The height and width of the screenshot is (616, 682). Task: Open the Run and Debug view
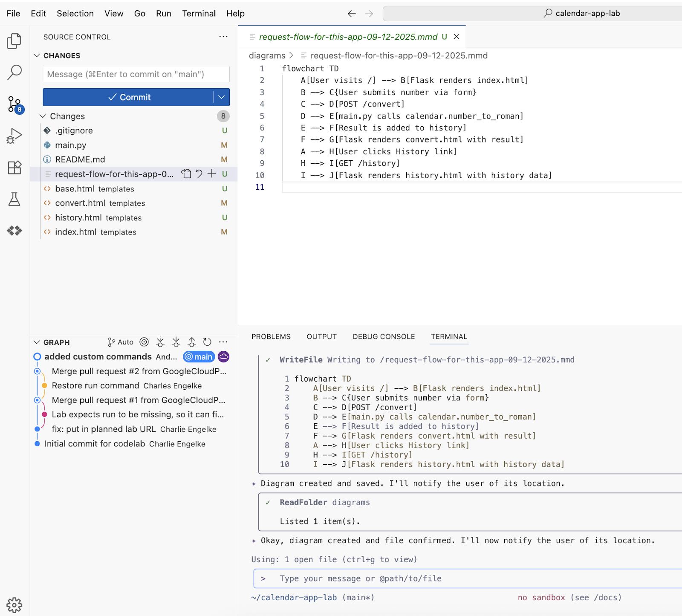14,136
